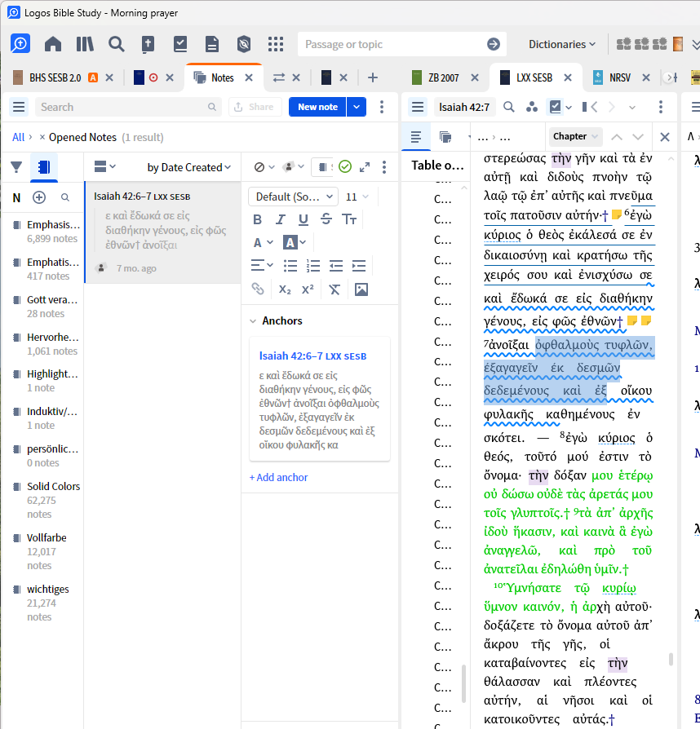Screen dimensions: 700x729
Task: Toggle the notebooks sidebar view
Action: coord(44,167)
